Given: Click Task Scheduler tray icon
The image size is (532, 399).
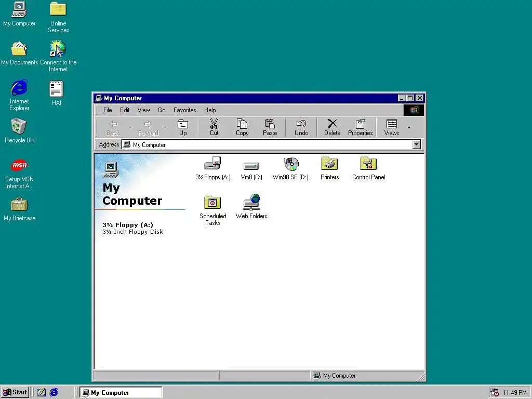Looking at the screenshot, I should pos(495,392).
